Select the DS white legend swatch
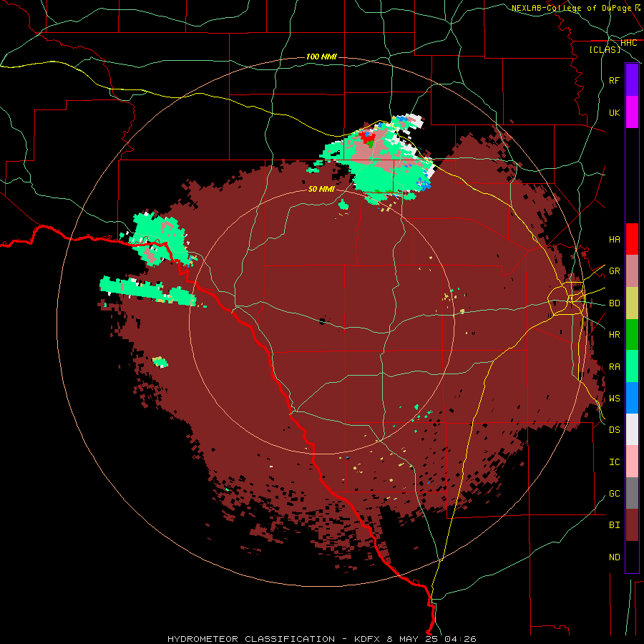The image size is (644, 644). (x=632, y=429)
